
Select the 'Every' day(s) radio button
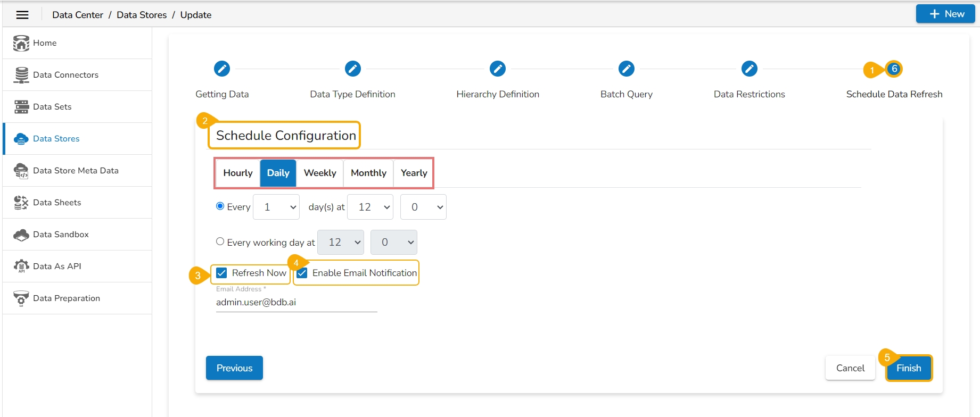tap(220, 206)
